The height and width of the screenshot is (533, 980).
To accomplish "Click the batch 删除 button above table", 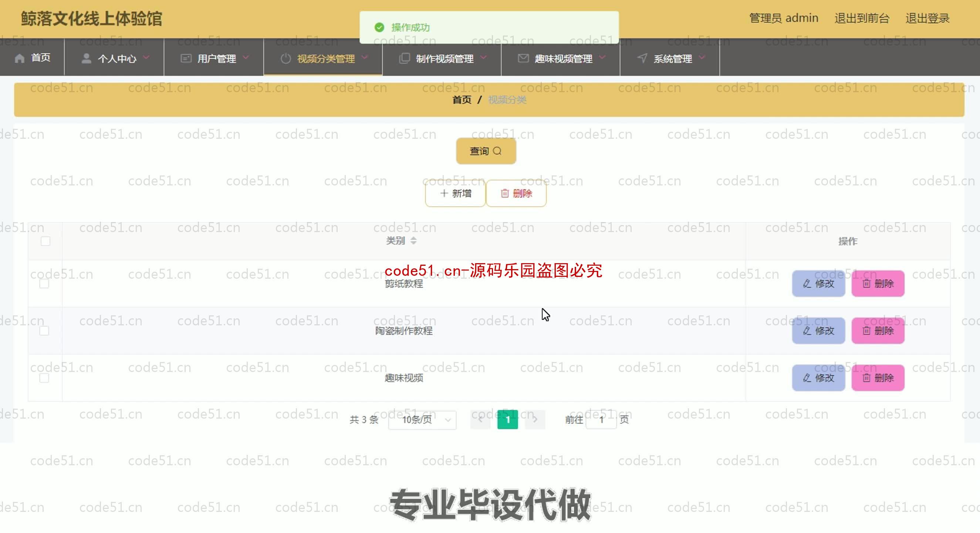I will pyautogui.click(x=516, y=194).
